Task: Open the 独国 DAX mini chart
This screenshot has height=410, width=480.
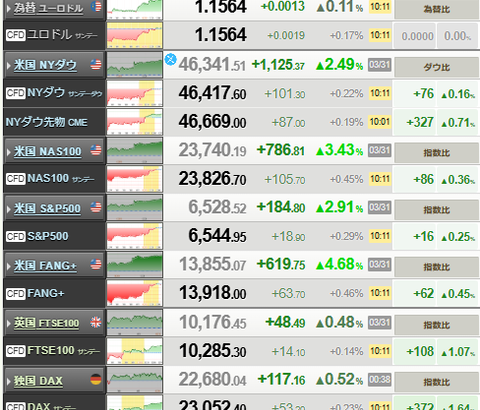Action: click(x=135, y=380)
